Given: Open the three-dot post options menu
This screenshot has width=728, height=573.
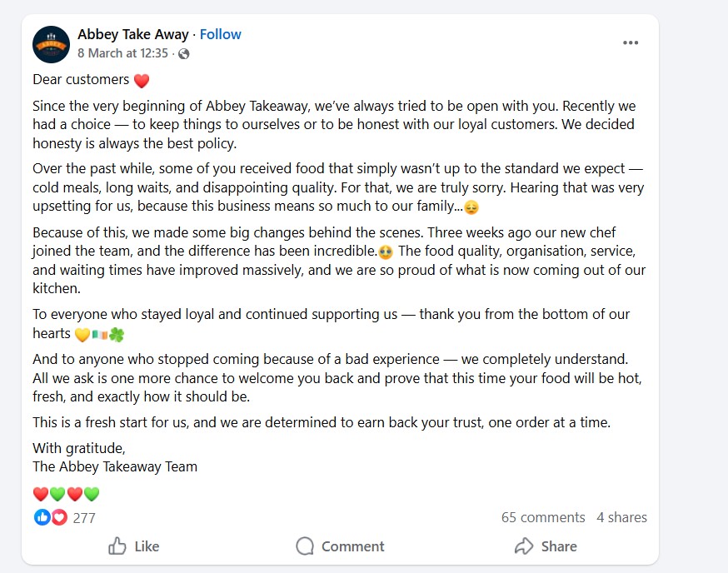Looking at the screenshot, I should (x=631, y=43).
